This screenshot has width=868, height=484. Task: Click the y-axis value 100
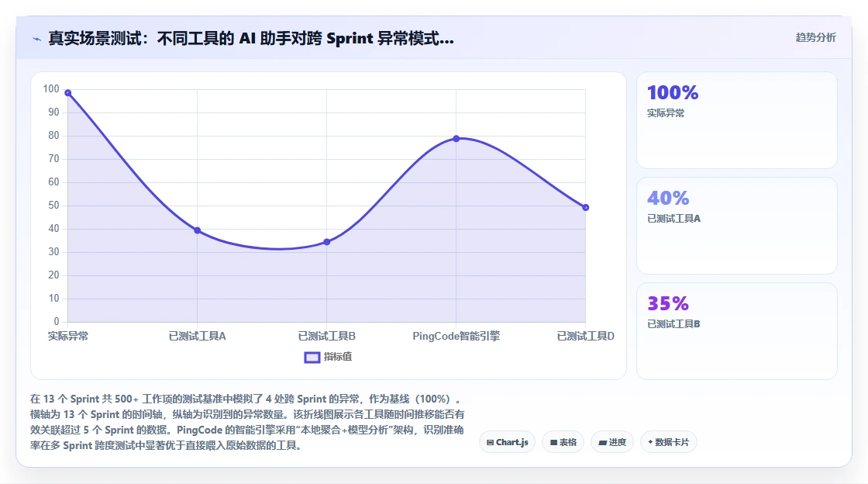(51, 88)
